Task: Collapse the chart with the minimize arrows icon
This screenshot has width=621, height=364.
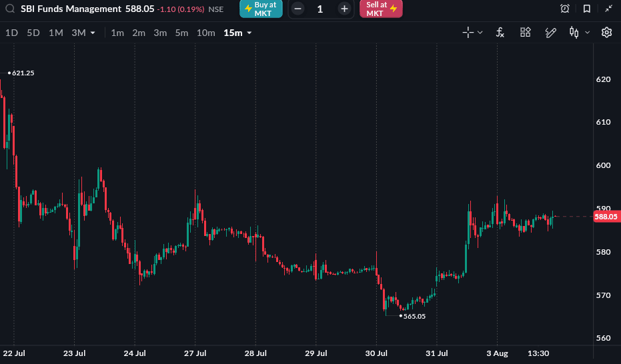Action: 609,8
